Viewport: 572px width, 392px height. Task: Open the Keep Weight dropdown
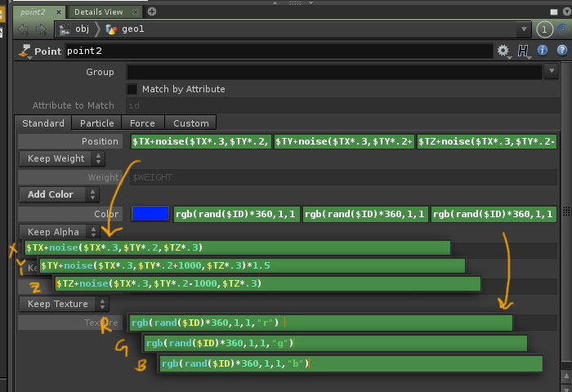coord(60,158)
